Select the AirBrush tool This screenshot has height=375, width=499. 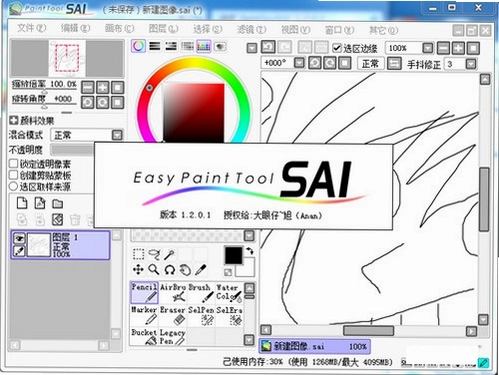(173, 293)
